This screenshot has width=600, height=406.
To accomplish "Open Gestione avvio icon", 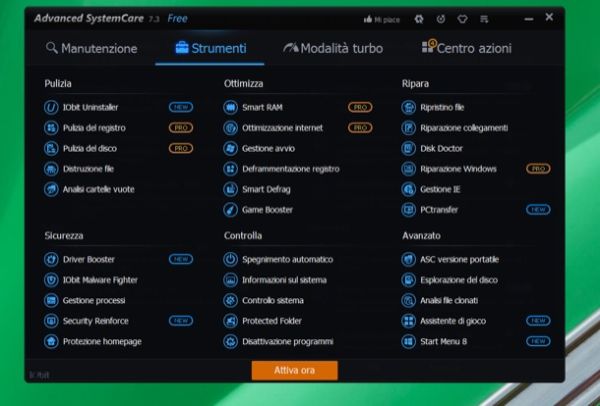I will point(230,148).
